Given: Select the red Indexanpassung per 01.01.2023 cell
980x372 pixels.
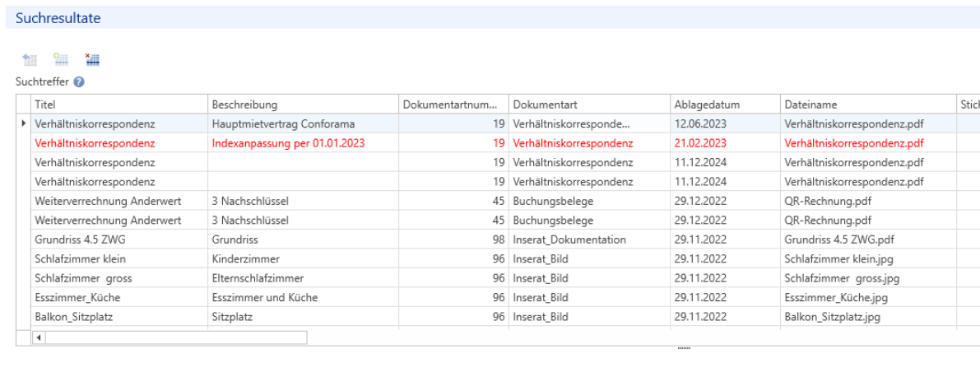Looking at the screenshot, I should [303, 143].
